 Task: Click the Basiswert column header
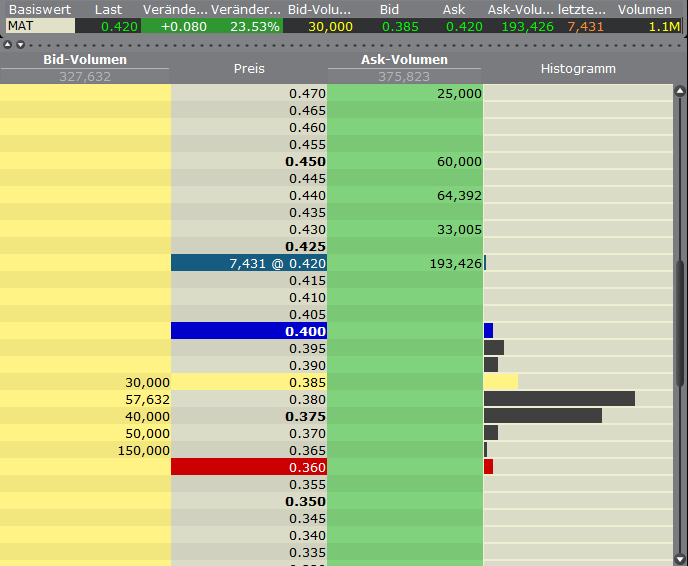(39, 9)
